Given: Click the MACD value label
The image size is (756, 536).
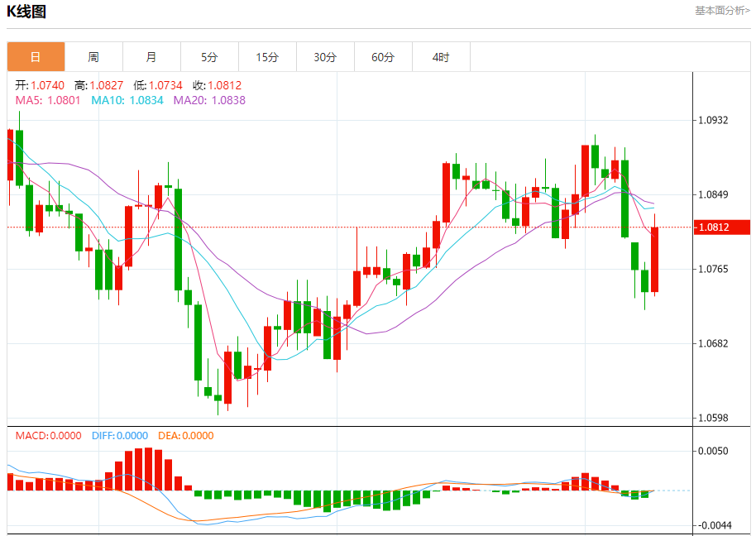Looking at the screenshot, I should tap(48, 436).
